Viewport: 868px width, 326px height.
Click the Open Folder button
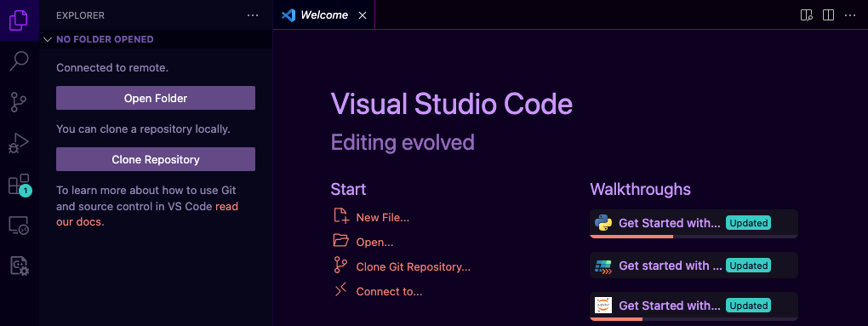[156, 98]
